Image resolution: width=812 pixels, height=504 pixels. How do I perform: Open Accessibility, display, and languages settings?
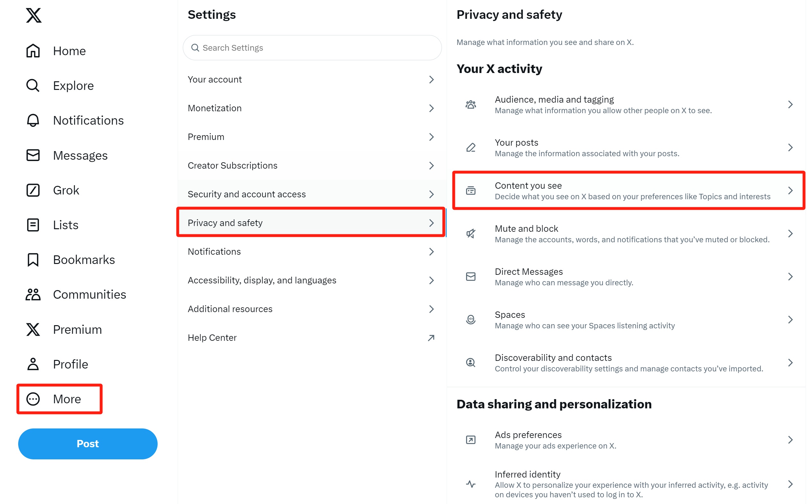click(312, 280)
